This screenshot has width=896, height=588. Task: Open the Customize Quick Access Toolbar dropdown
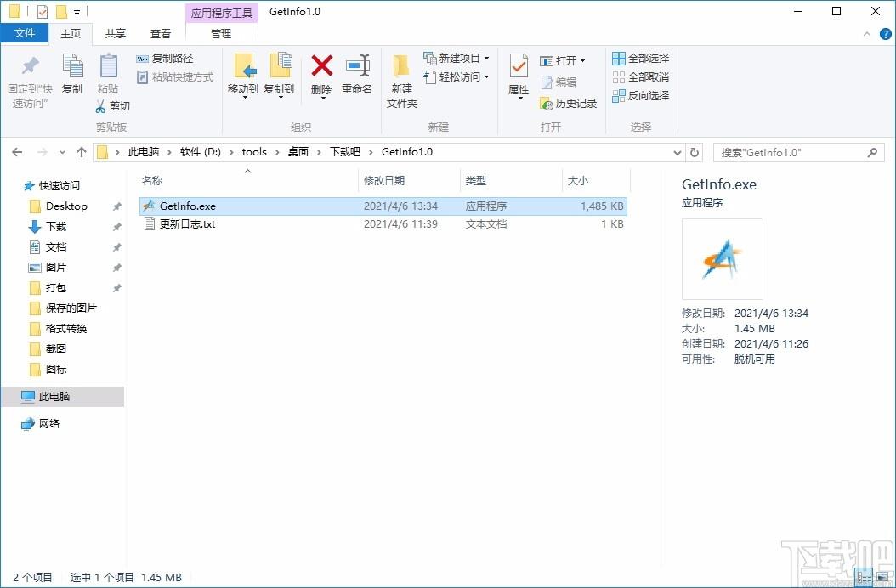coord(77,12)
